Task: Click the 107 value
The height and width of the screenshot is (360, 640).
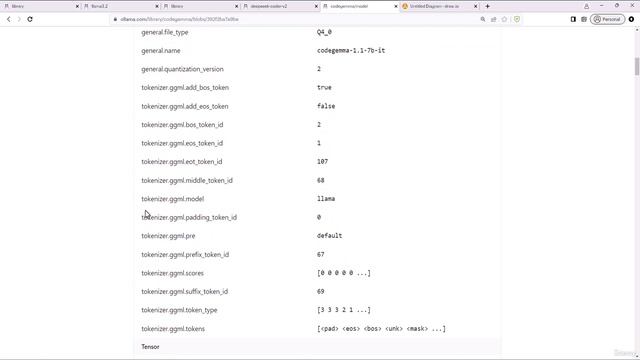Action: coord(322,162)
